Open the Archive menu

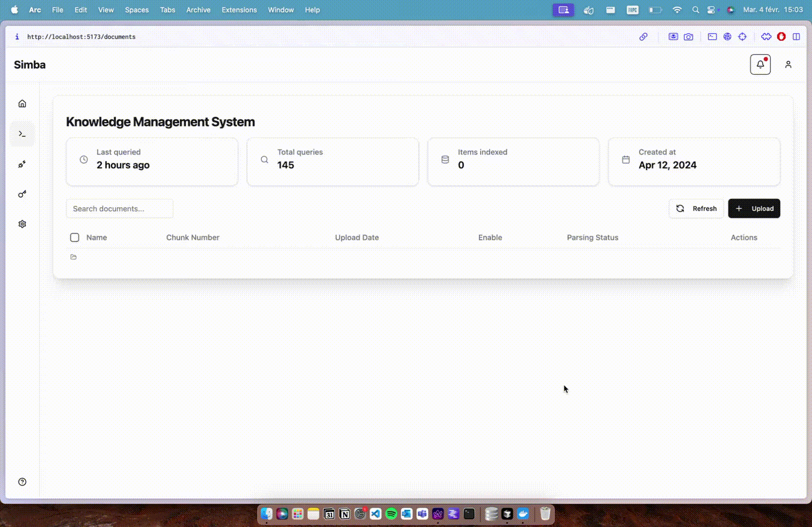(198, 10)
